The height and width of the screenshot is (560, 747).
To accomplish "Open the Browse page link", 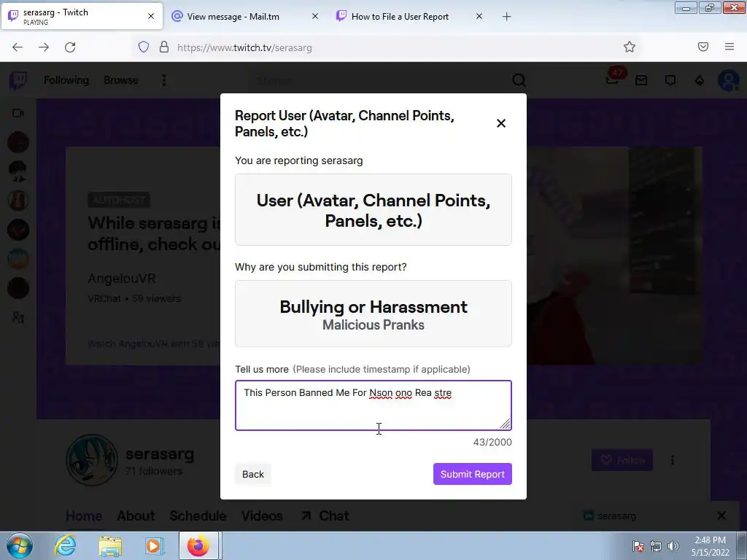I will (x=121, y=80).
